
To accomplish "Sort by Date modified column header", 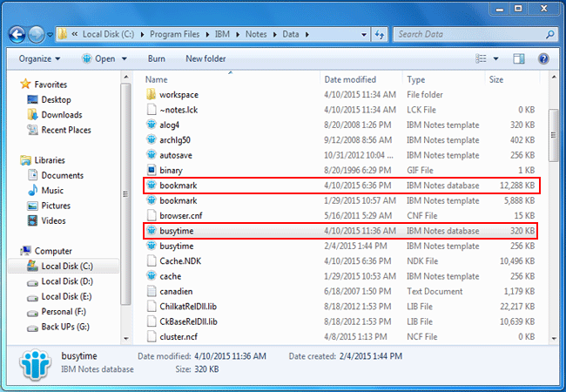I will [350, 80].
